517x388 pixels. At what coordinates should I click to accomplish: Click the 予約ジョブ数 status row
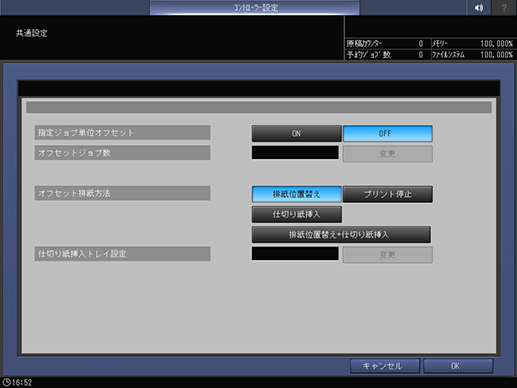(387, 55)
